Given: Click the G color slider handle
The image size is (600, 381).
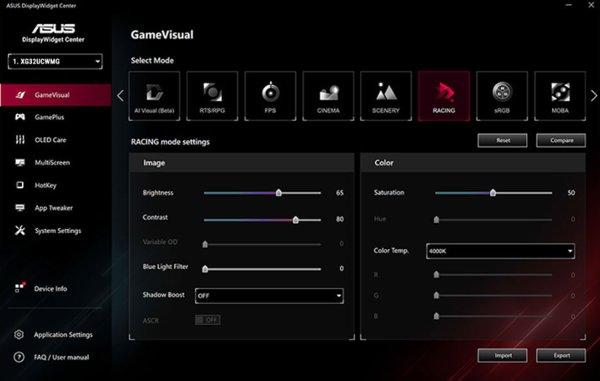Looking at the screenshot, I should tap(436, 295).
